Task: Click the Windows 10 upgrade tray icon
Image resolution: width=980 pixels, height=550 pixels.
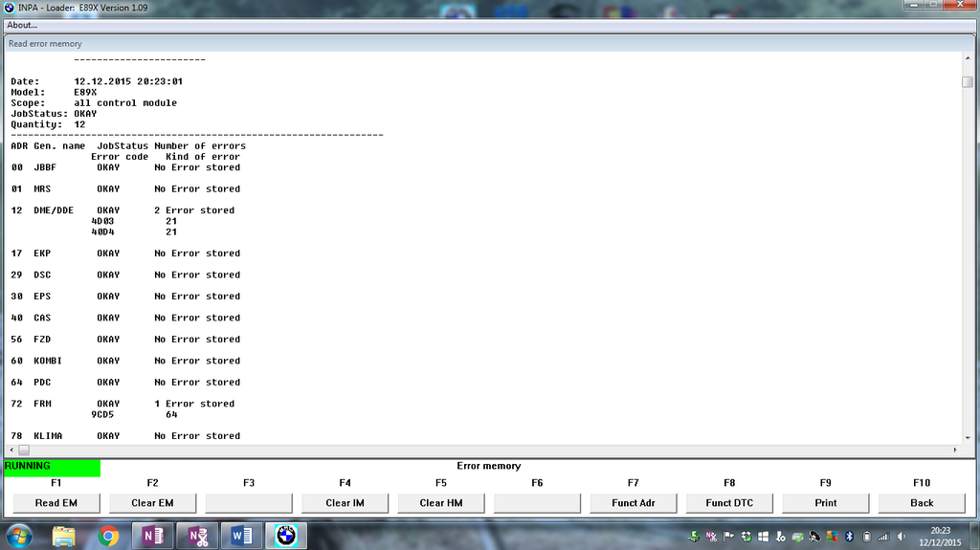Action: point(763,537)
